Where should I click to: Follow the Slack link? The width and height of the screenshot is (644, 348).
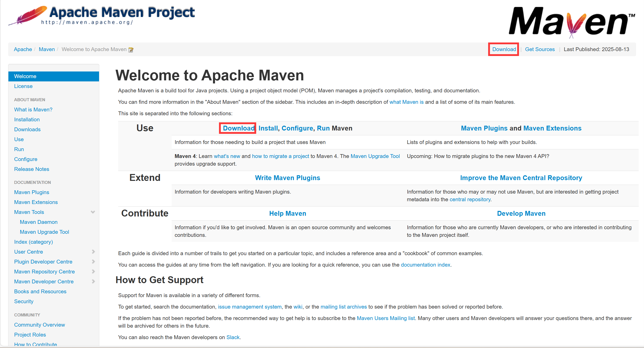pos(233,337)
